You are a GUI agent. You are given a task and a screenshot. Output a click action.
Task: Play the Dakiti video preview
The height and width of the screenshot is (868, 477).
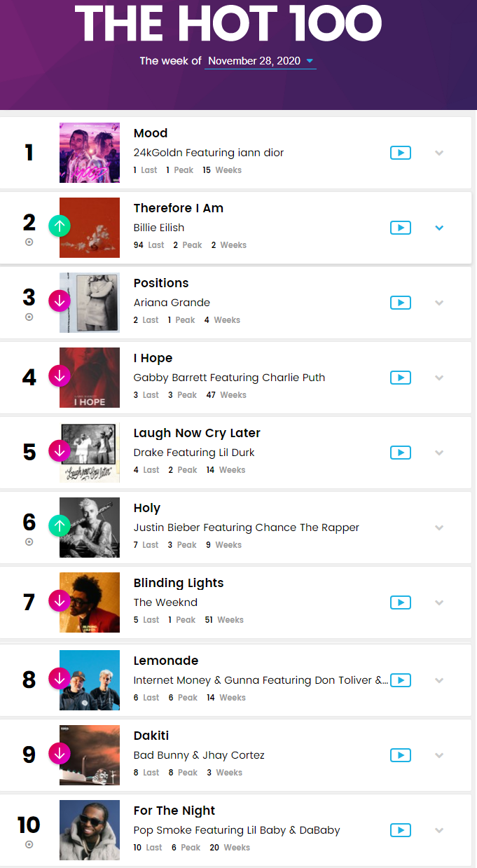pos(401,755)
